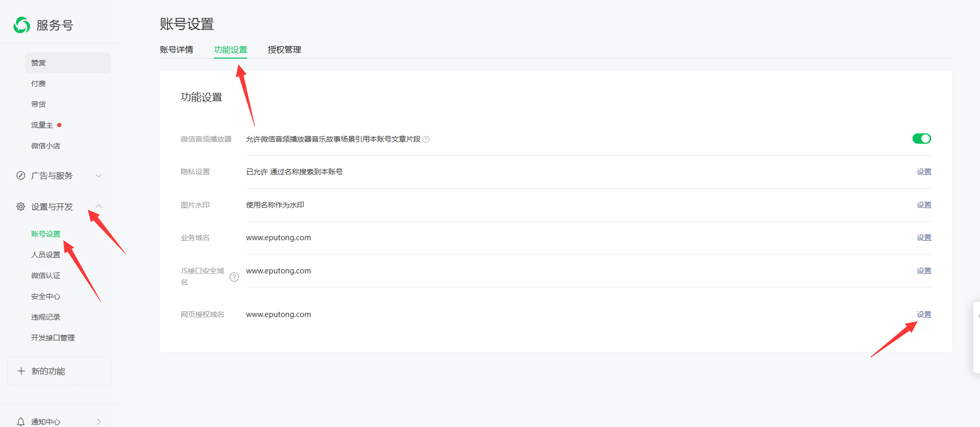Select 人员设置 in the sidebar
This screenshot has height=427, width=980.
click(x=46, y=255)
